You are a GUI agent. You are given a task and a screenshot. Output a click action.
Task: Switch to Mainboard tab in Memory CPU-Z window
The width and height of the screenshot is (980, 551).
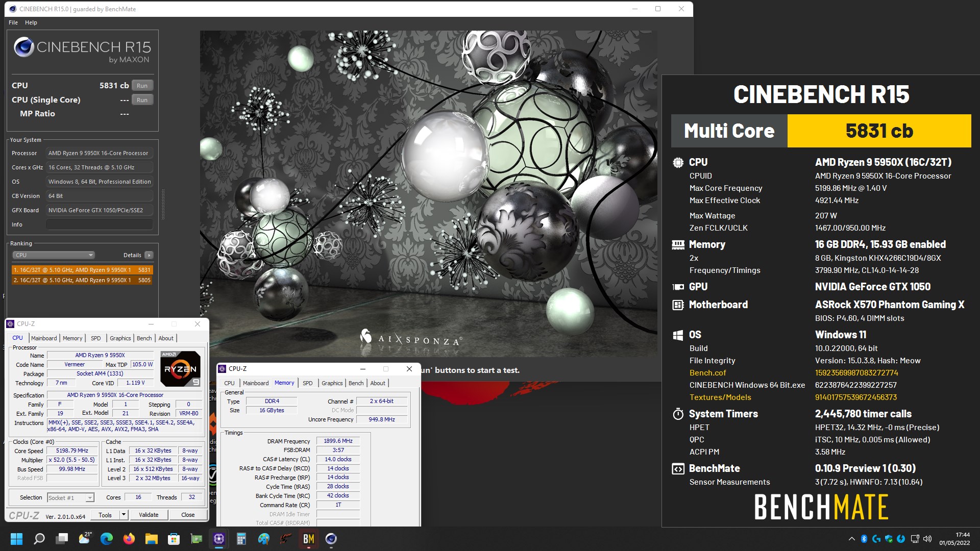point(256,383)
